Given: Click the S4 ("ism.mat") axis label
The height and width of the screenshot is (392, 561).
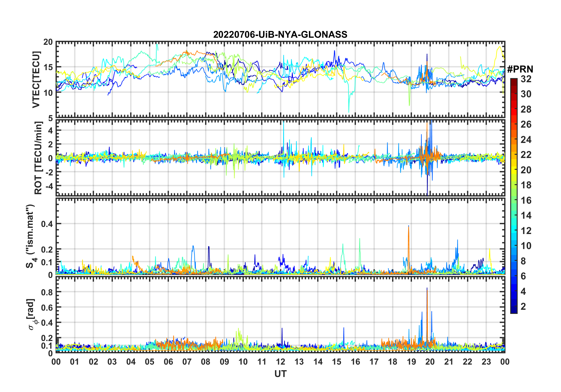Looking at the screenshot, I should pyautogui.click(x=31, y=236).
